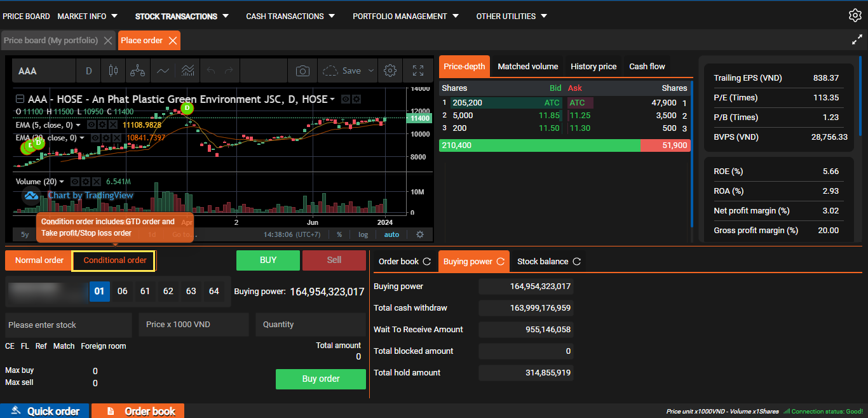
Task: Toggle auto scale on chart
Action: pyautogui.click(x=391, y=234)
